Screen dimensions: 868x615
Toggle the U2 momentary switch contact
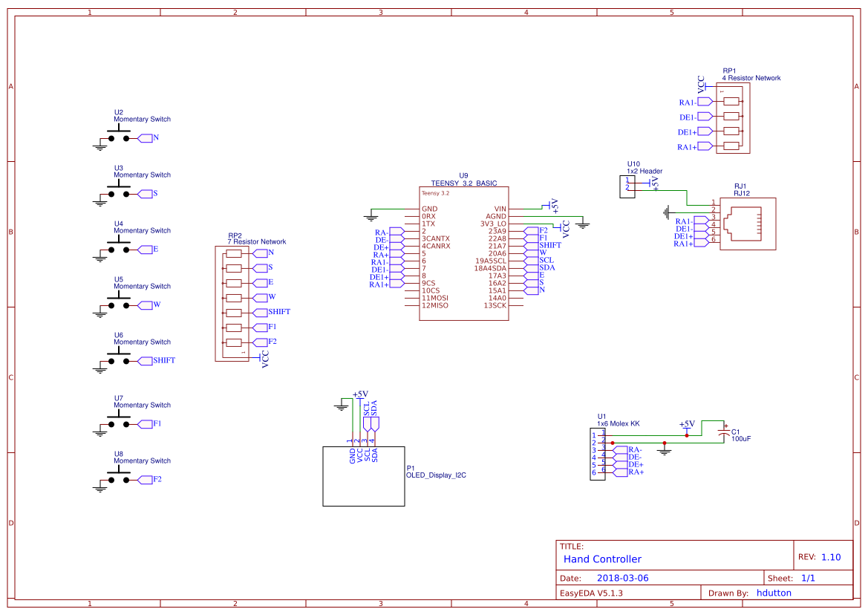(119, 136)
